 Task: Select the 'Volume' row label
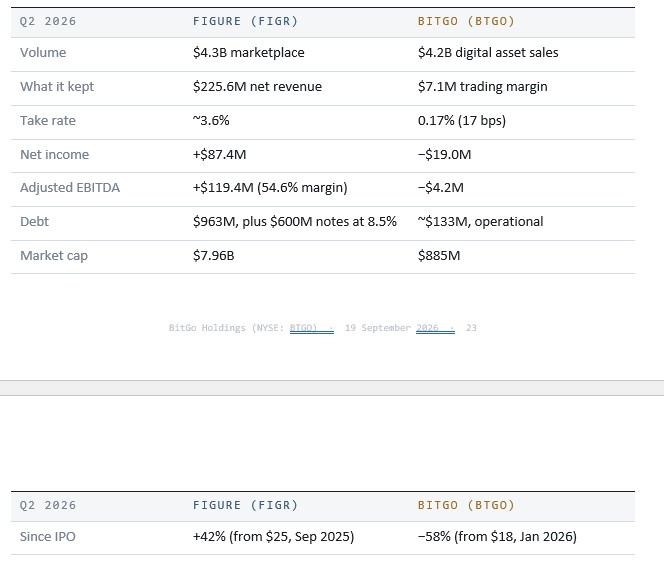click(x=43, y=53)
